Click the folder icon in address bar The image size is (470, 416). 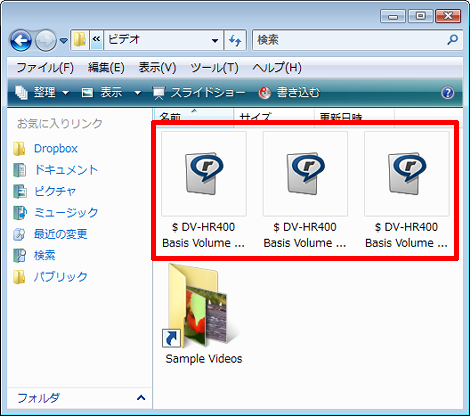[80, 40]
